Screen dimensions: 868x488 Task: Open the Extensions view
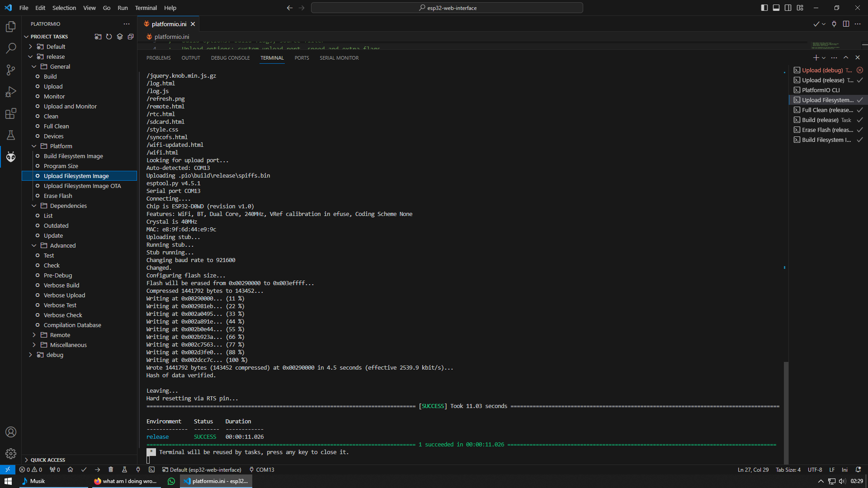pyautogui.click(x=11, y=113)
